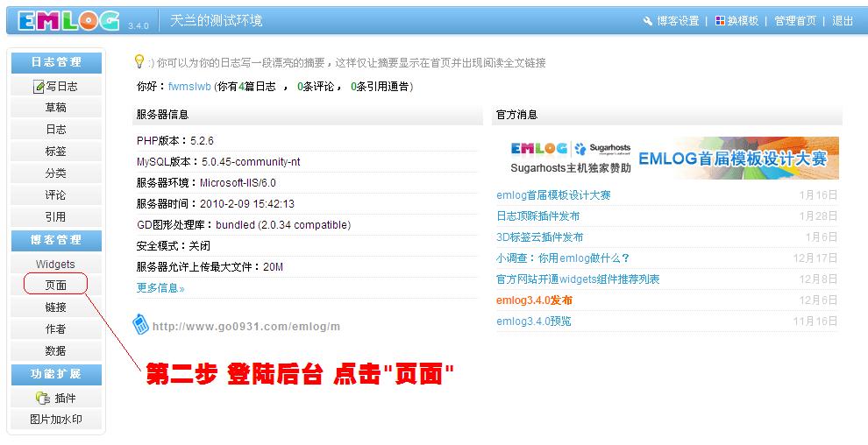The image size is (868, 445).
Task: Open the mobile URL go0931.com/emlog/m
Action: [x=246, y=327]
